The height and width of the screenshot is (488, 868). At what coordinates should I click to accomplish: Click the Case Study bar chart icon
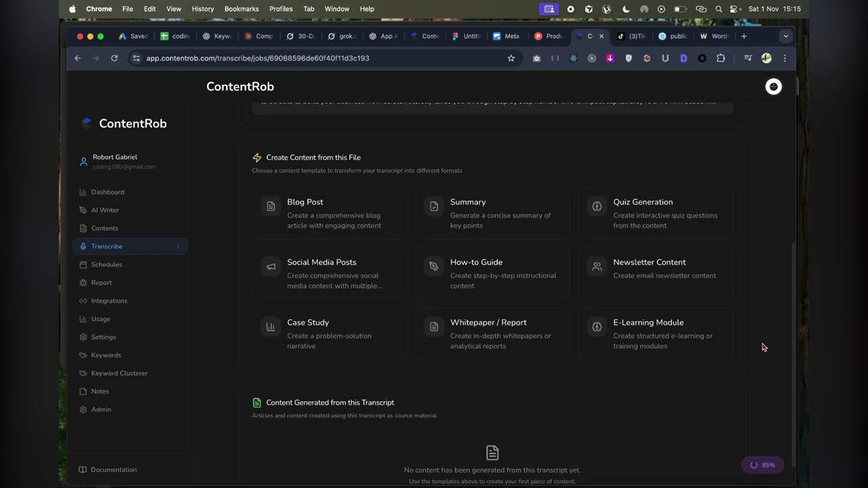pos(271,327)
